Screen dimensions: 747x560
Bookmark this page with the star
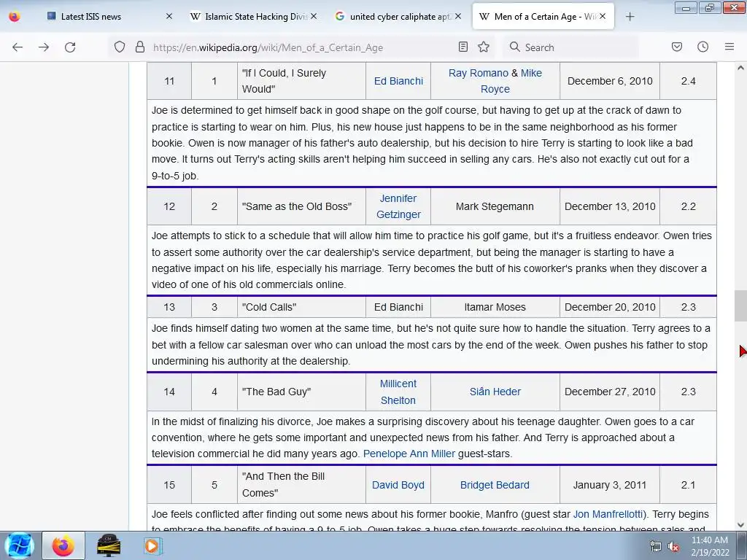484,47
